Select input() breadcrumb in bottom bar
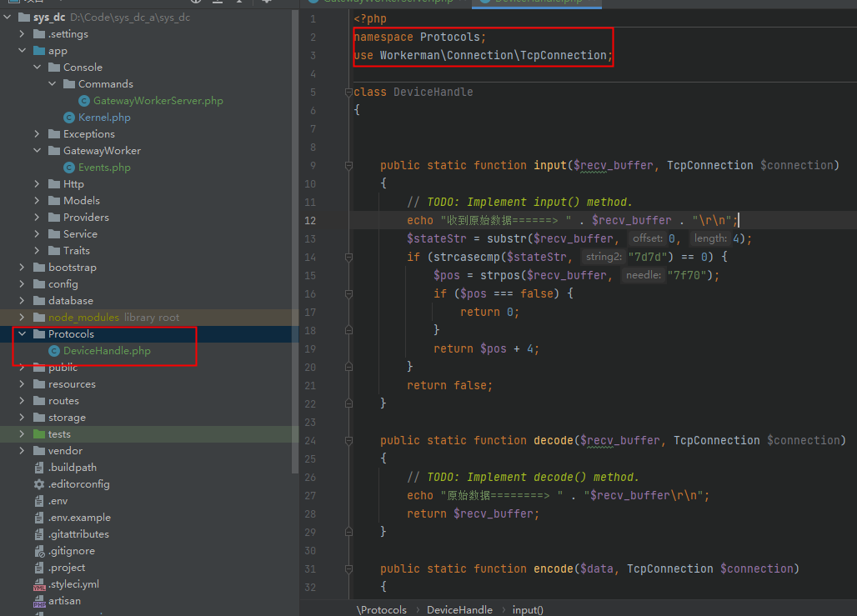 pos(528,610)
